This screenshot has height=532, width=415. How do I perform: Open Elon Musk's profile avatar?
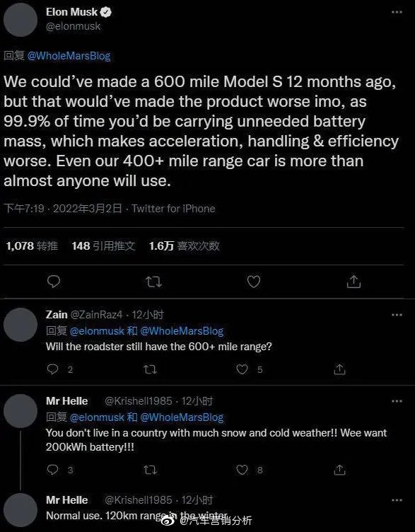click(21, 20)
